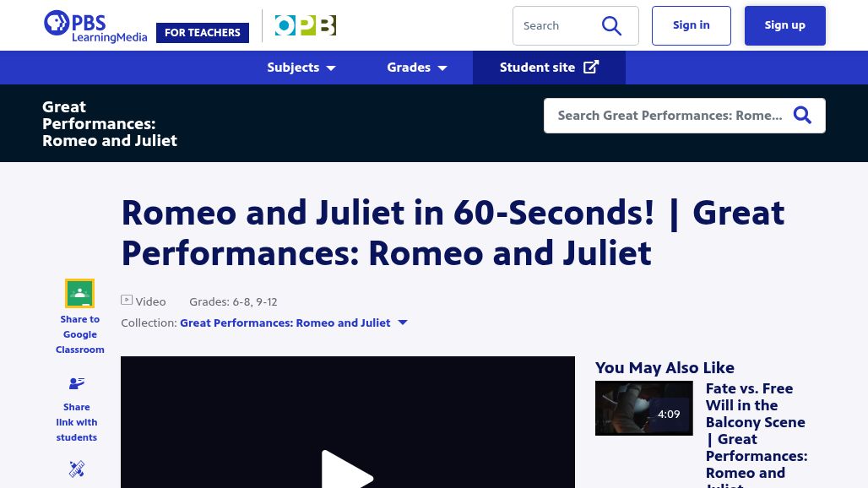This screenshot has height=488, width=868.
Task: Open the Fate vs. Free Will thumbnail
Action: pyautogui.click(x=643, y=408)
